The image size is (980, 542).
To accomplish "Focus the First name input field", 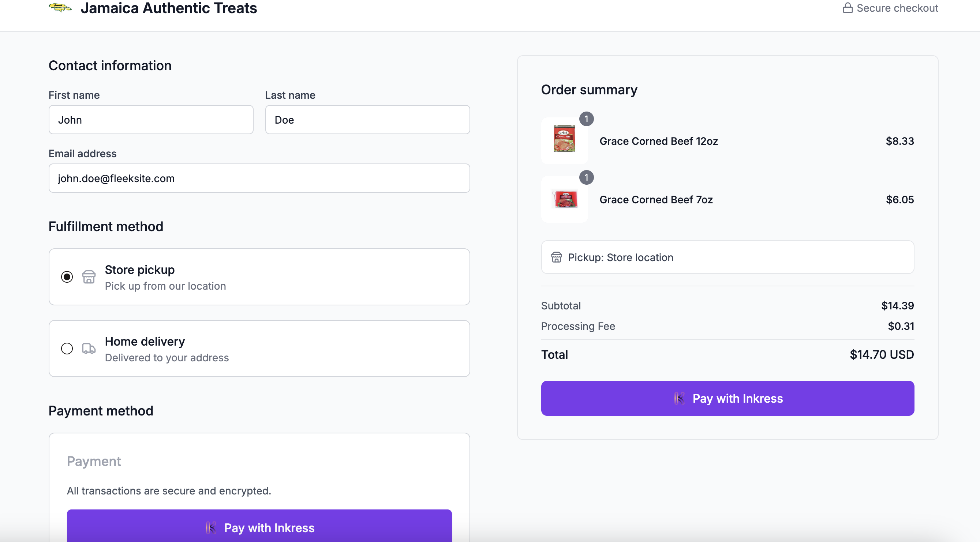I will [151, 120].
